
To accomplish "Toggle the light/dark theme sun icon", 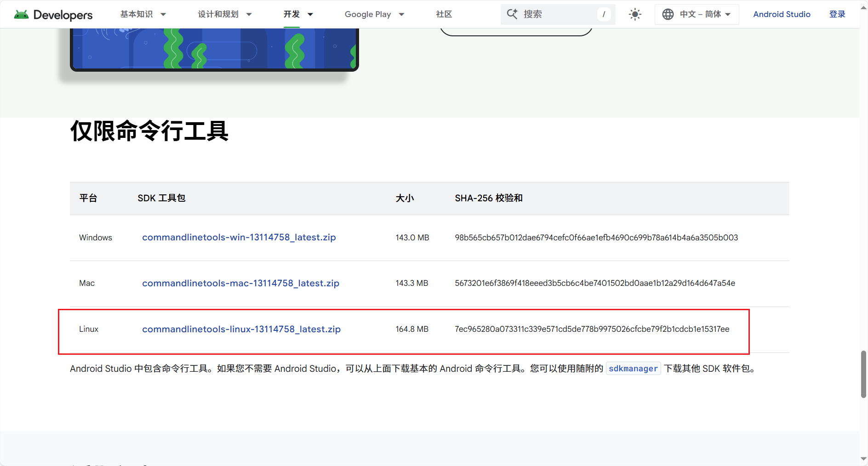I will coord(635,14).
